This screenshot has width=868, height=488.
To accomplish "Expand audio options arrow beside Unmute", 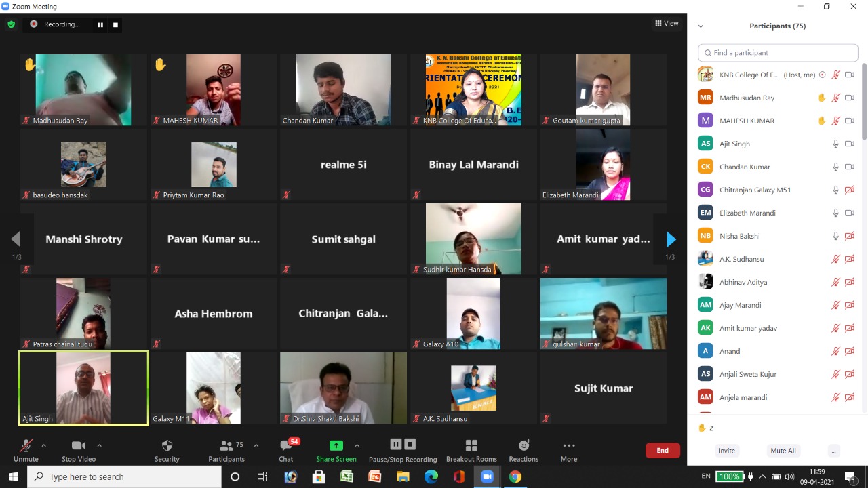I will point(44,445).
